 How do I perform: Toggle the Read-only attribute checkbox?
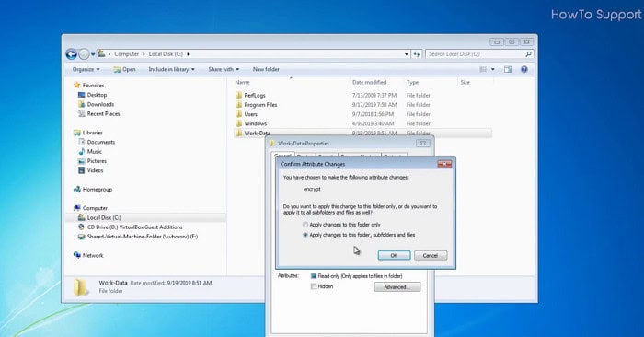click(314, 276)
